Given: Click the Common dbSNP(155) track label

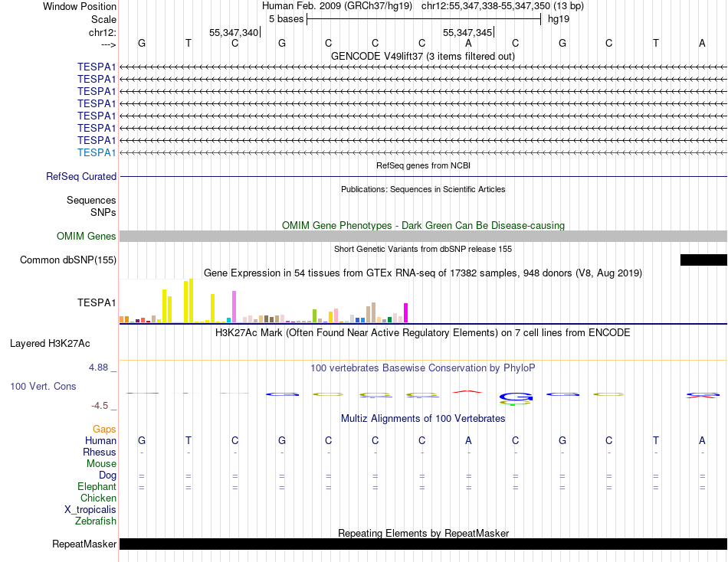Looking at the screenshot, I should click(x=67, y=260).
